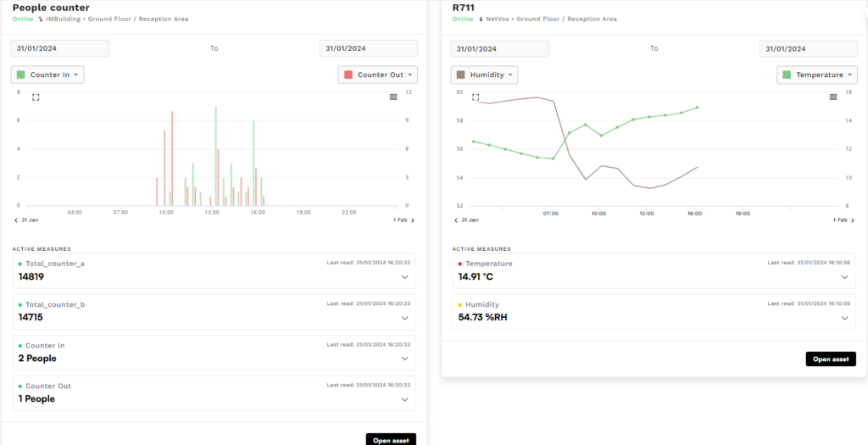Click R711 end date field
The image size is (868, 445).
808,49
